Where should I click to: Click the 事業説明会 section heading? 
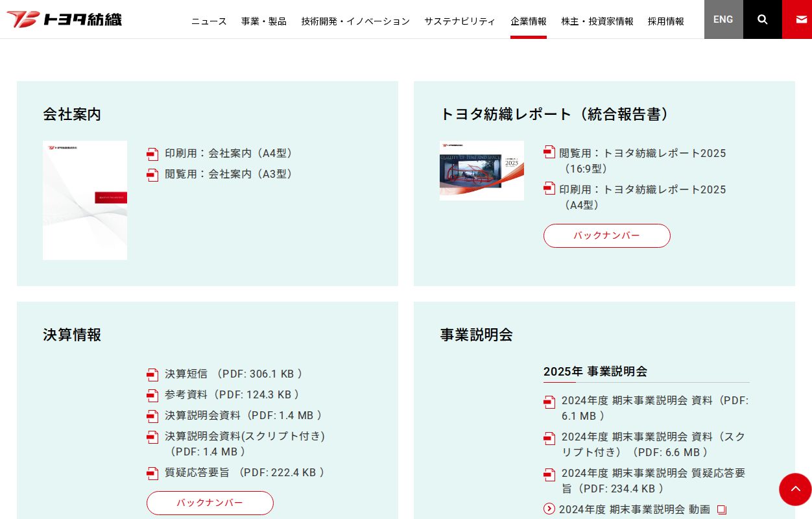pos(476,335)
